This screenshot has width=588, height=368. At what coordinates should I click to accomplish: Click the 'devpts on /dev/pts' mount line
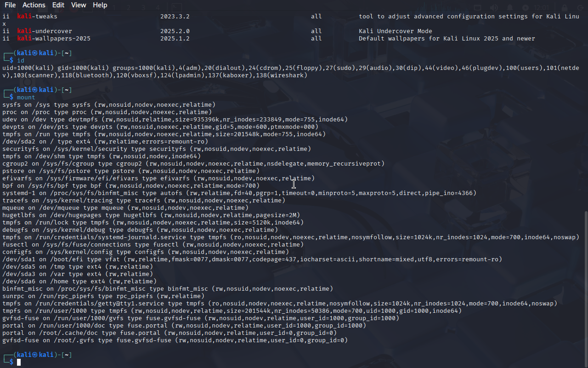(x=160, y=127)
